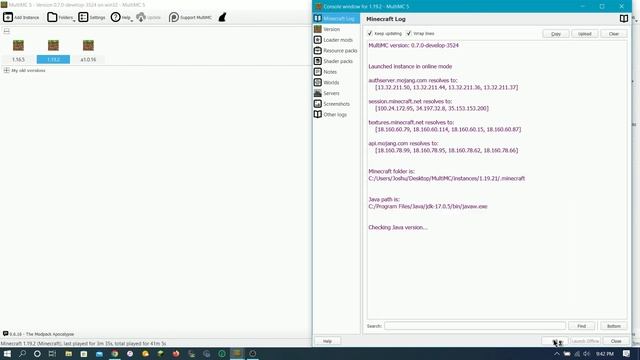Click the cat icon in toolbar

pyautogui.click(x=222, y=18)
